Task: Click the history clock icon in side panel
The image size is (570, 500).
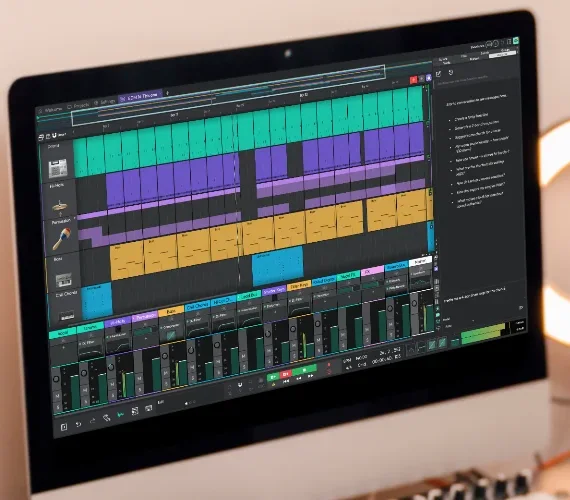Action: [451, 72]
